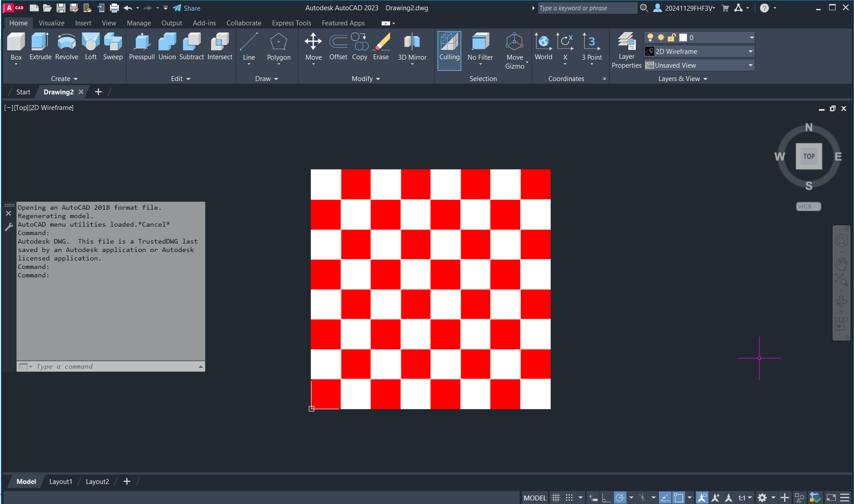Click the Share button
854x504 pixels.
pos(187,8)
